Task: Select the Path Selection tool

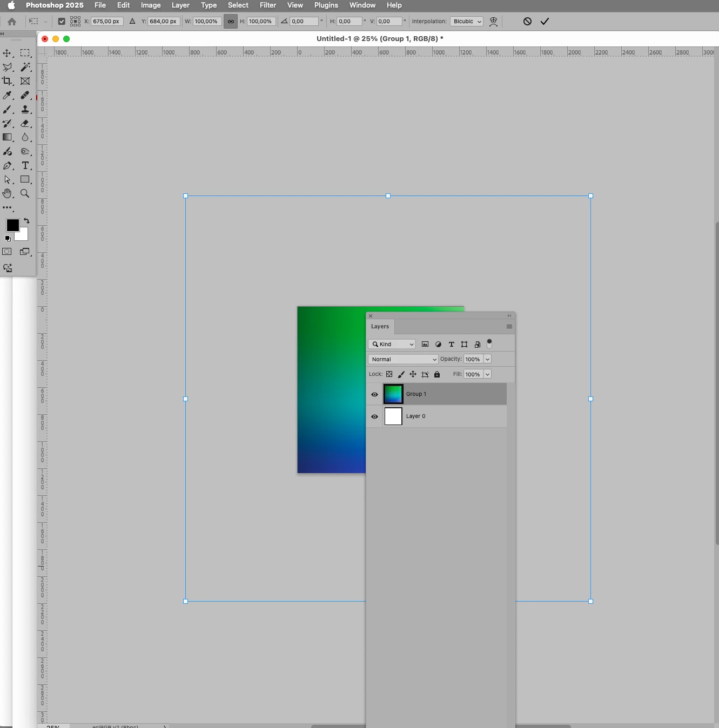Action: (x=7, y=179)
